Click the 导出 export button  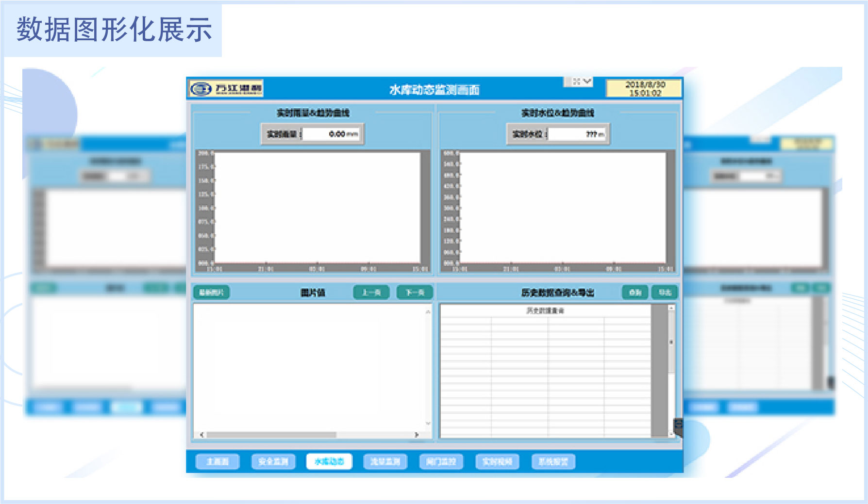pos(664,293)
